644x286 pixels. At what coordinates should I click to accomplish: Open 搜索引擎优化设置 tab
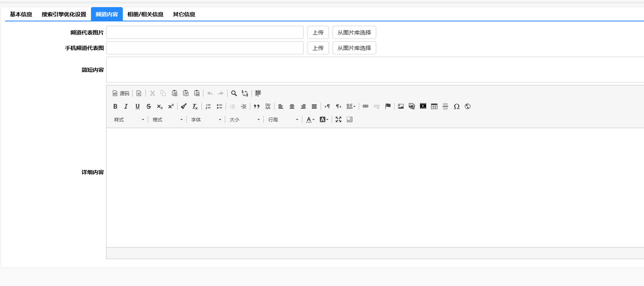[64, 14]
